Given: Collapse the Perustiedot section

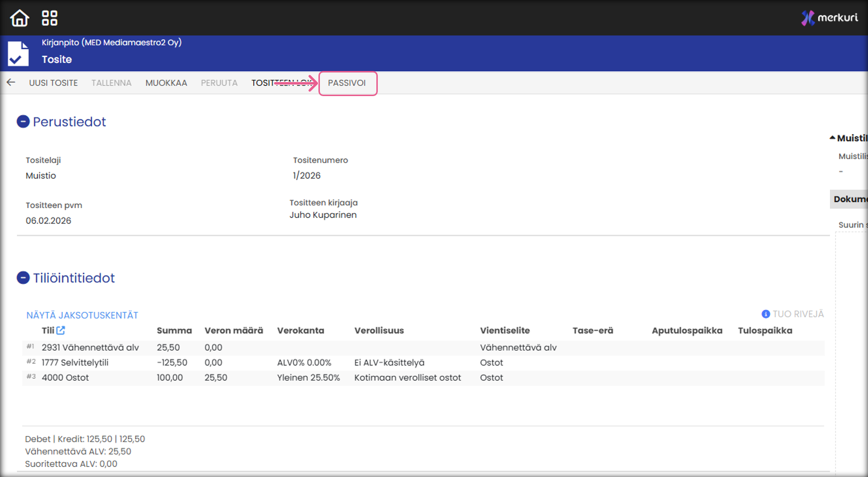Looking at the screenshot, I should click(23, 122).
